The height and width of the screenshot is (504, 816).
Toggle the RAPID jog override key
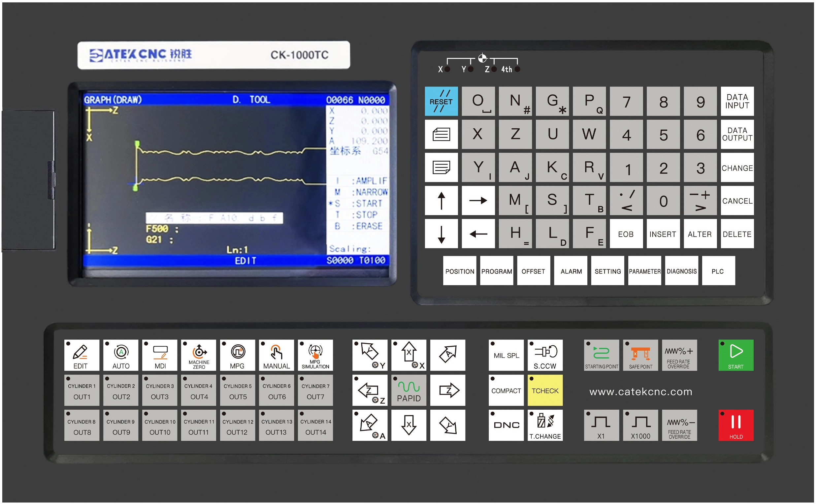(x=409, y=390)
